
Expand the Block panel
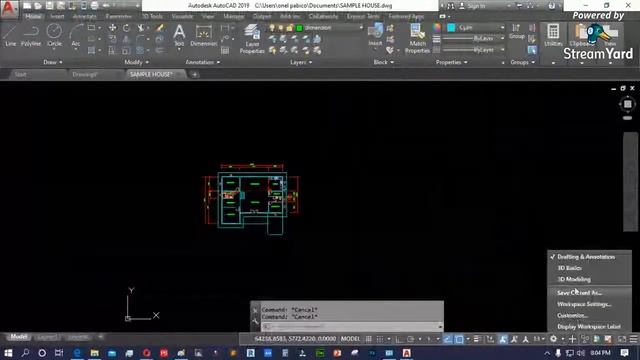tap(383, 62)
